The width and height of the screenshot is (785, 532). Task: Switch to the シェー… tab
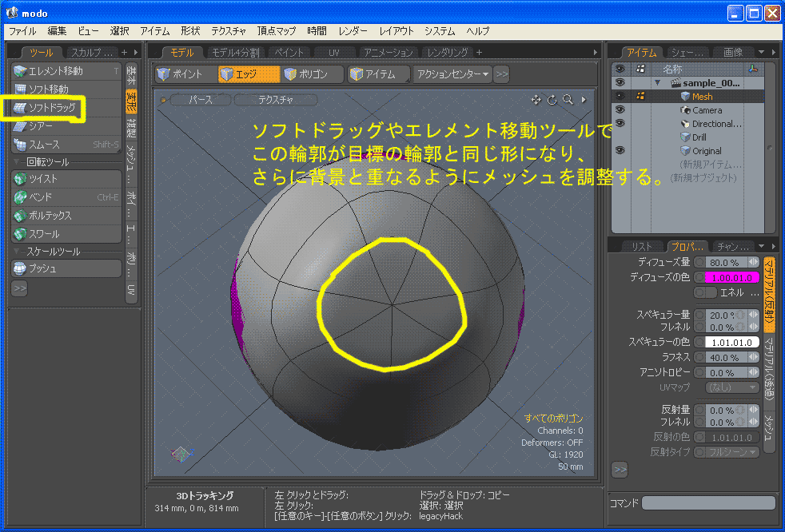[x=687, y=52]
